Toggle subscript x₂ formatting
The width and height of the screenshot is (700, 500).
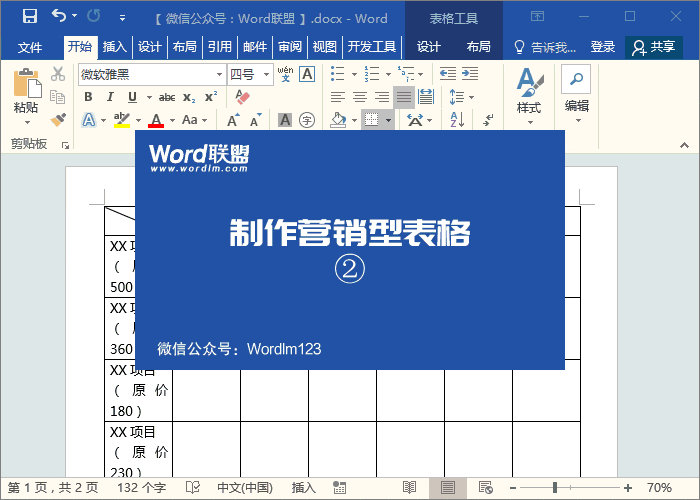click(x=189, y=97)
